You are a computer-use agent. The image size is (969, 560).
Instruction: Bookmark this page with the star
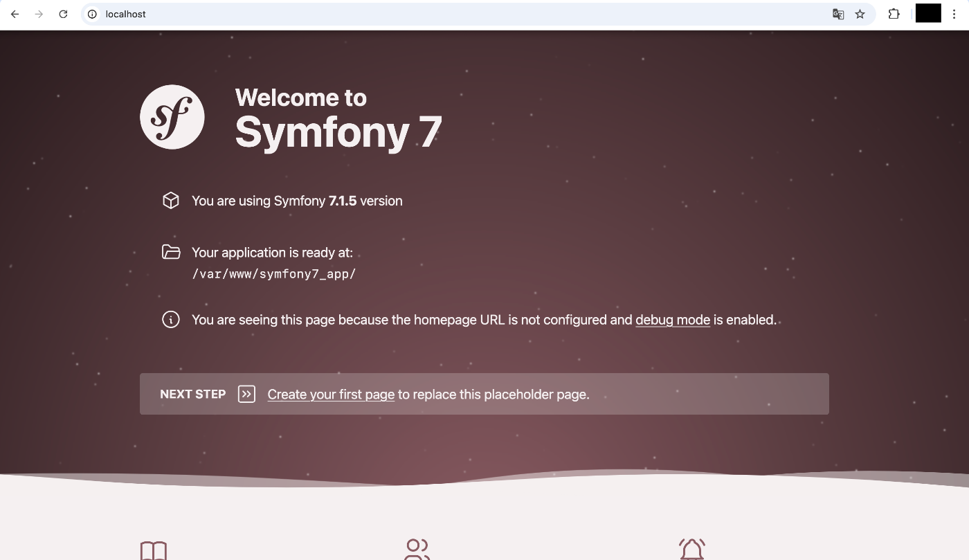[860, 14]
